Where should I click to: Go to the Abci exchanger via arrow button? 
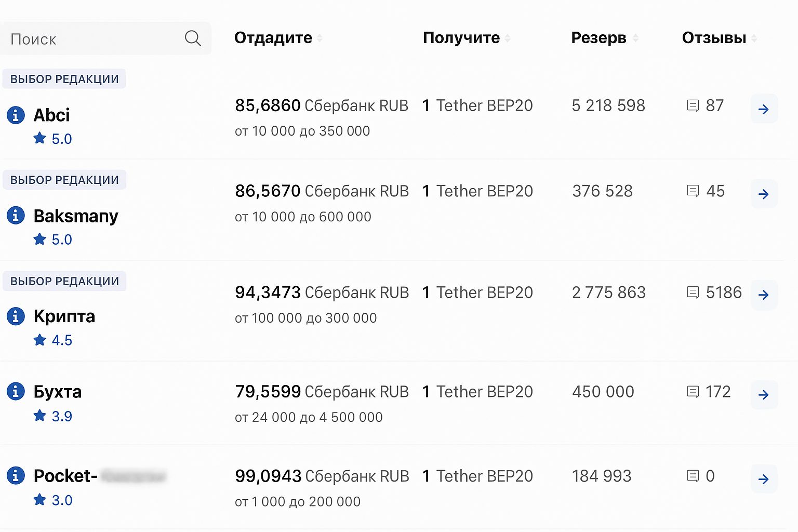coord(764,109)
